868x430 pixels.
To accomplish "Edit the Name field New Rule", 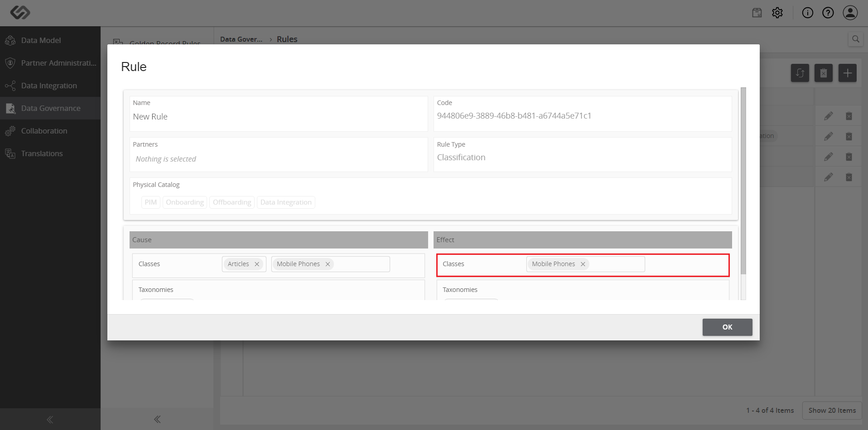I will click(279, 117).
